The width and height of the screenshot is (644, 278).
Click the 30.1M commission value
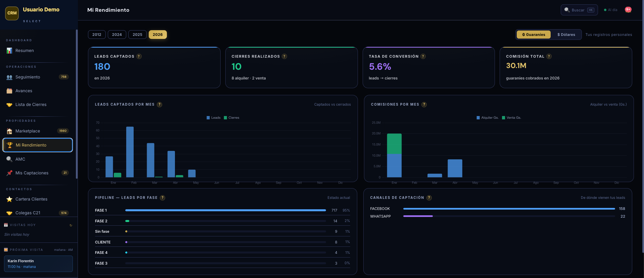[516, 66]
